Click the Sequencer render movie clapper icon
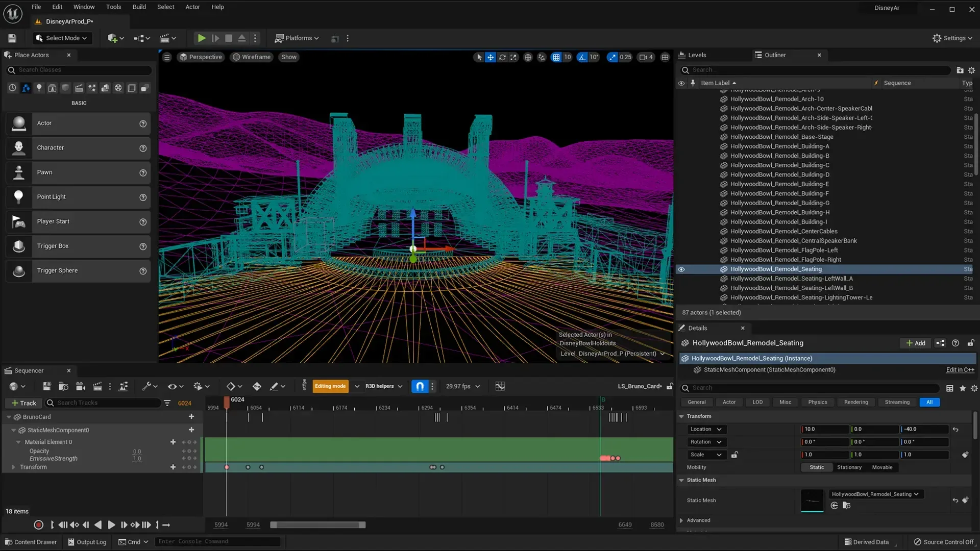980x551 pixels. pyautogui.click(x=97, y=386)
